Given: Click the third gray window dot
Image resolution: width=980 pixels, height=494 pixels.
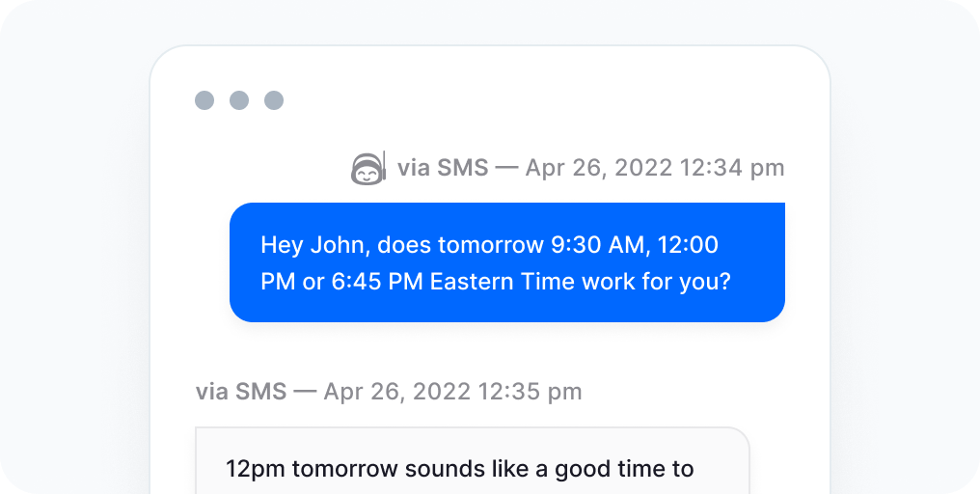Looking at the screenshot, I should [x=274, y=100].
